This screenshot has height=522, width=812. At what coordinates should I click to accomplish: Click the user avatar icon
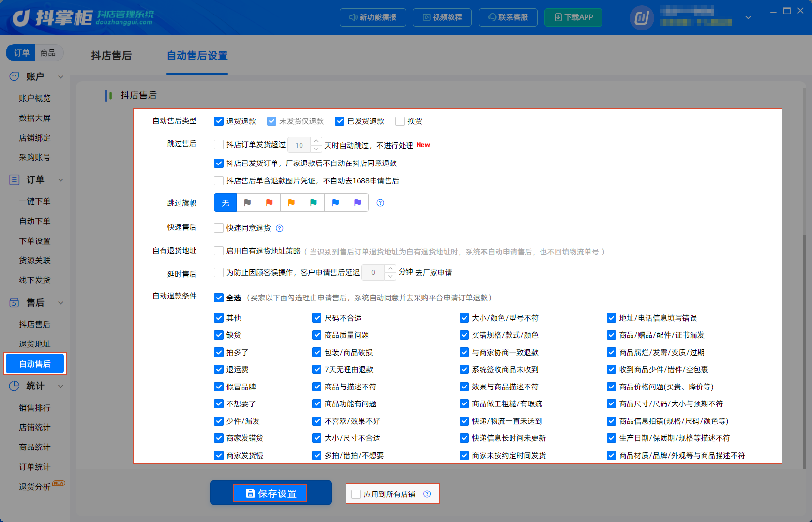pyautogui.click(x=642, y=18)
